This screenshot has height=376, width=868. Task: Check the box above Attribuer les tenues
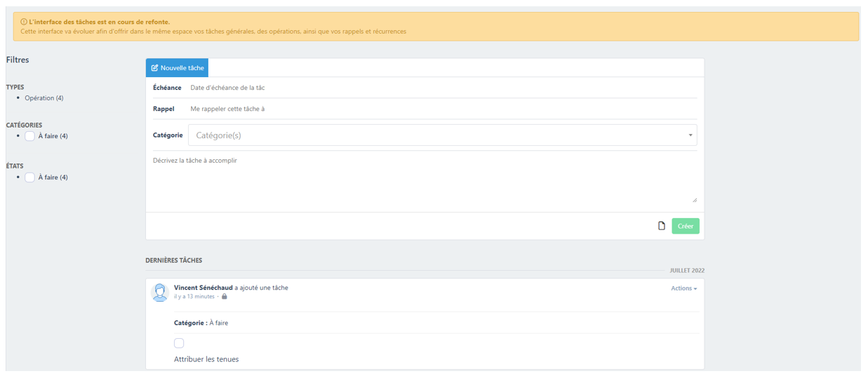click(179, 343)
